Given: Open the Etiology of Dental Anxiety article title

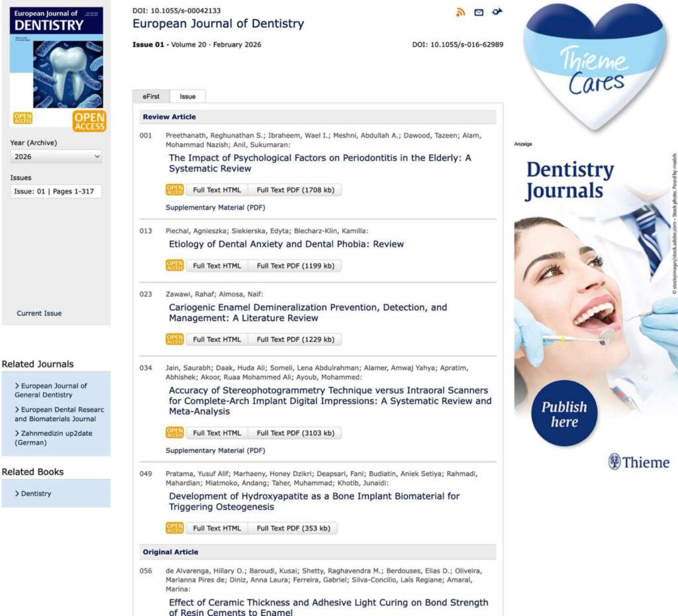Looking at the screenshot, I should tap(286, 244).
